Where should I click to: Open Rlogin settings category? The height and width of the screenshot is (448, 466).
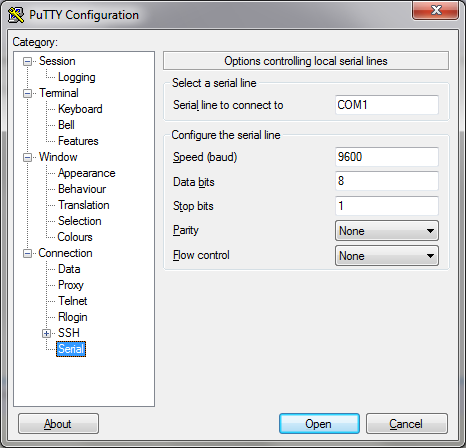tap(73, 317)
